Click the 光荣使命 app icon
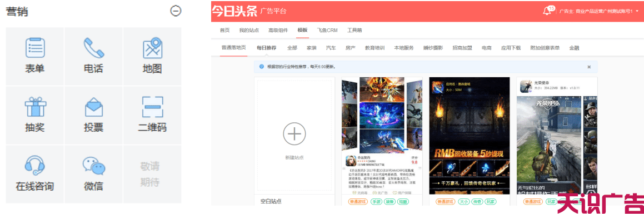 click(x=526, y=86)
